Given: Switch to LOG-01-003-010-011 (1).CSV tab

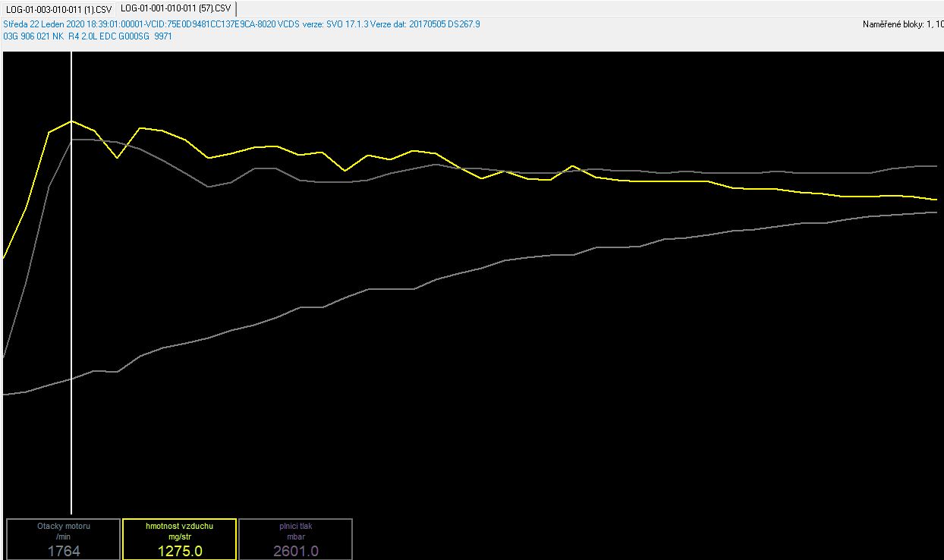Looking at the screenshot, I should [58, 9].
